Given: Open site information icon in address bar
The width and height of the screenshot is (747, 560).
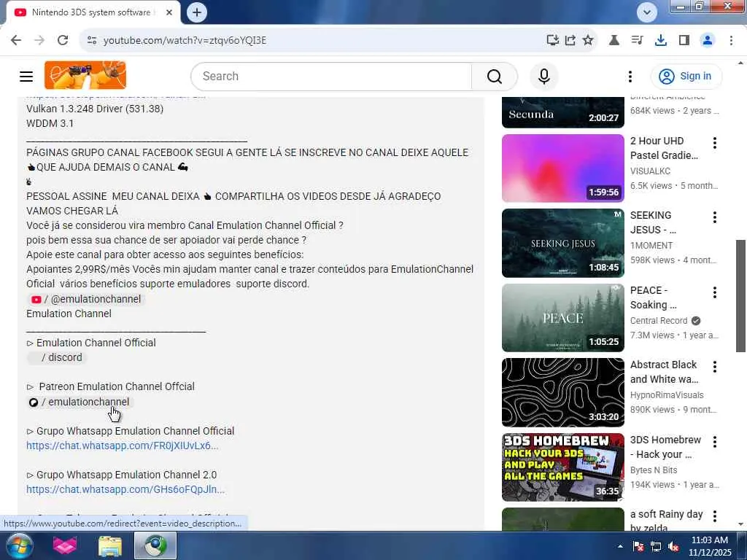Looking at the screenshot, I should (92, 41).
